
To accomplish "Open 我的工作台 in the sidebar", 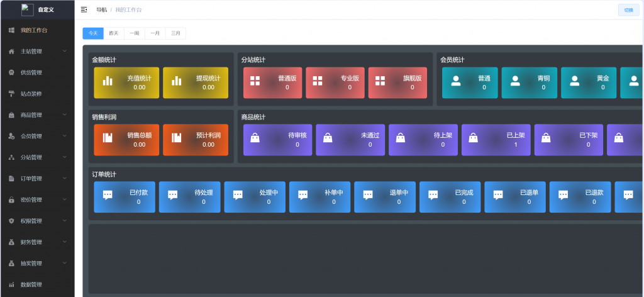I will (x=34, y=30).
